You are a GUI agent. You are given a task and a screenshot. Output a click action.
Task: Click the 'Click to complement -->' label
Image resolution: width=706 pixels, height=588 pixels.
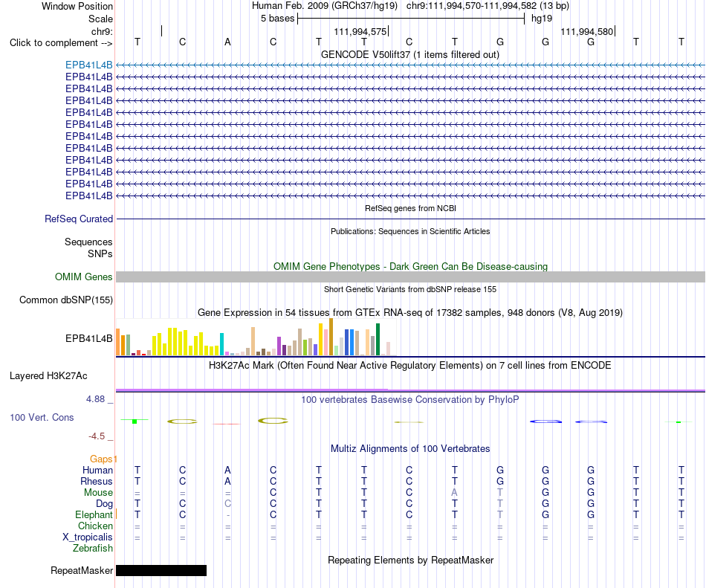coord(61,43)
